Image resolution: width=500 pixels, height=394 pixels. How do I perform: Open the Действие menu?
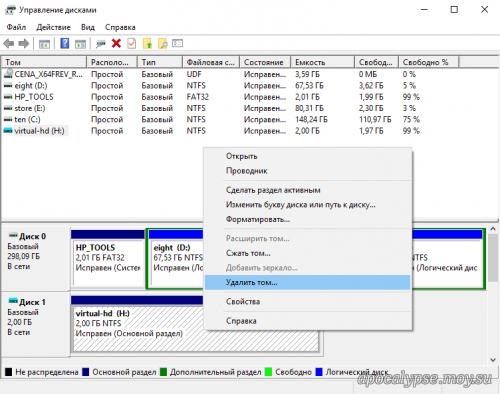pyautogui.click(x=53, y=27)
